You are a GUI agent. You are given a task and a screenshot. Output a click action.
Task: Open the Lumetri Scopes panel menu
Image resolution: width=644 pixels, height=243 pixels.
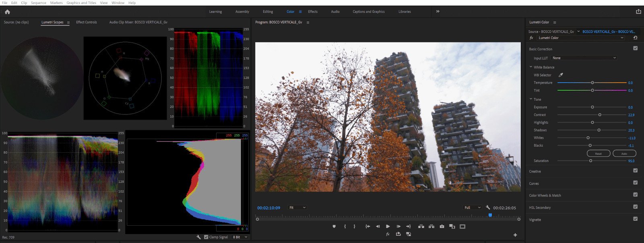click(68, 23)
